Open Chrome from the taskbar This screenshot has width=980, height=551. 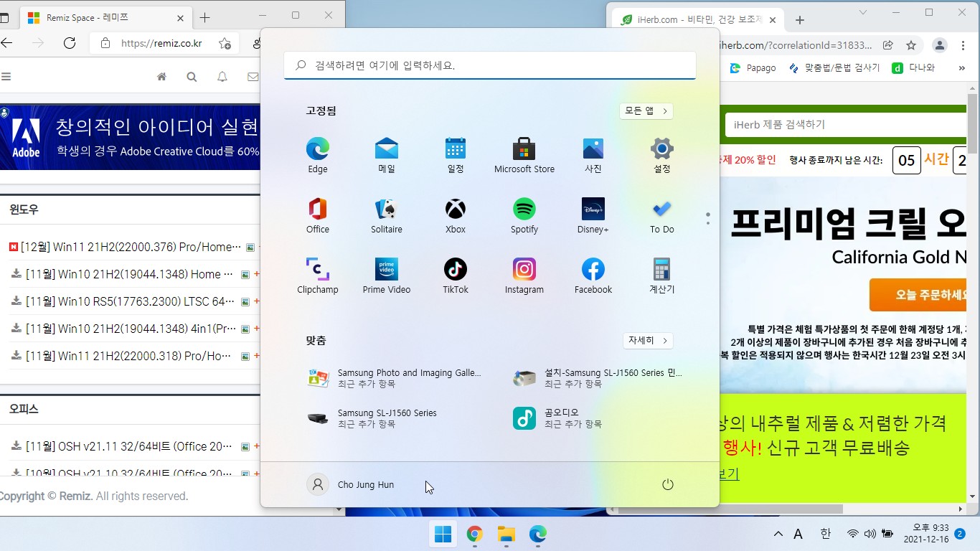[x=474, y=534]
